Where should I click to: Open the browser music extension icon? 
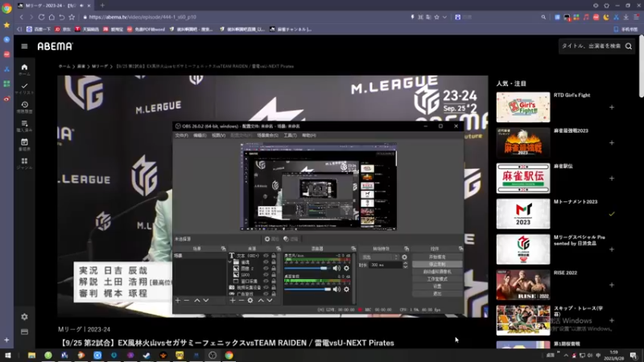coord(586,17)
